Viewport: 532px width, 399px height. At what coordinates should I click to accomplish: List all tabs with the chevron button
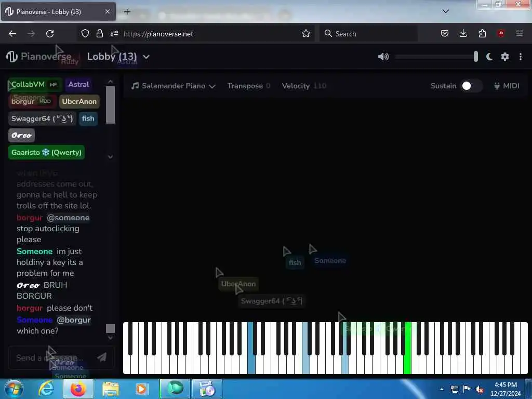[446, 11]
